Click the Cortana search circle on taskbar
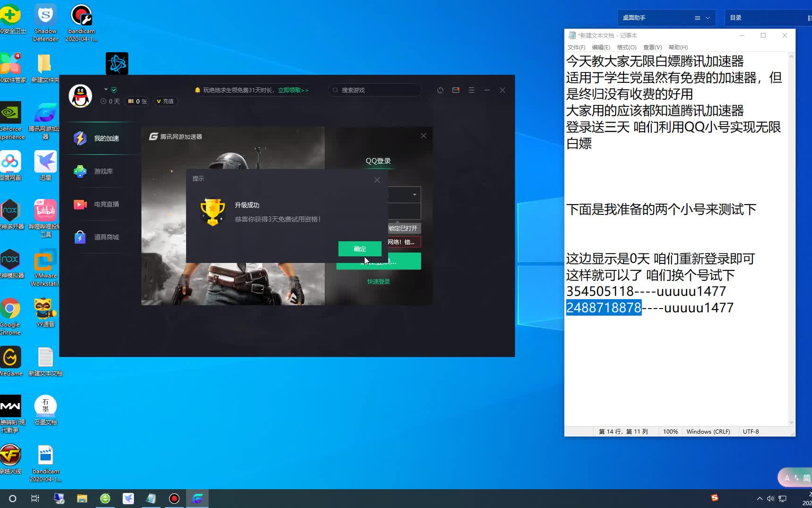 point(13,499)
